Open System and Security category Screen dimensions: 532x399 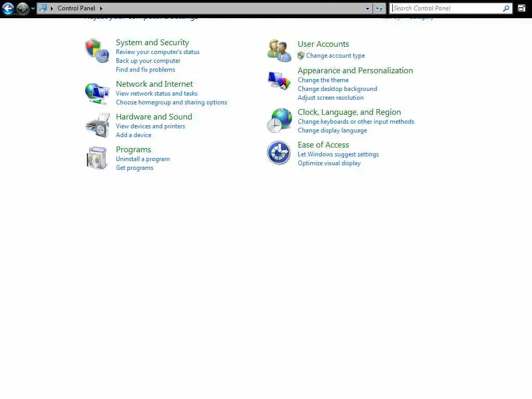tap(152, 43)
